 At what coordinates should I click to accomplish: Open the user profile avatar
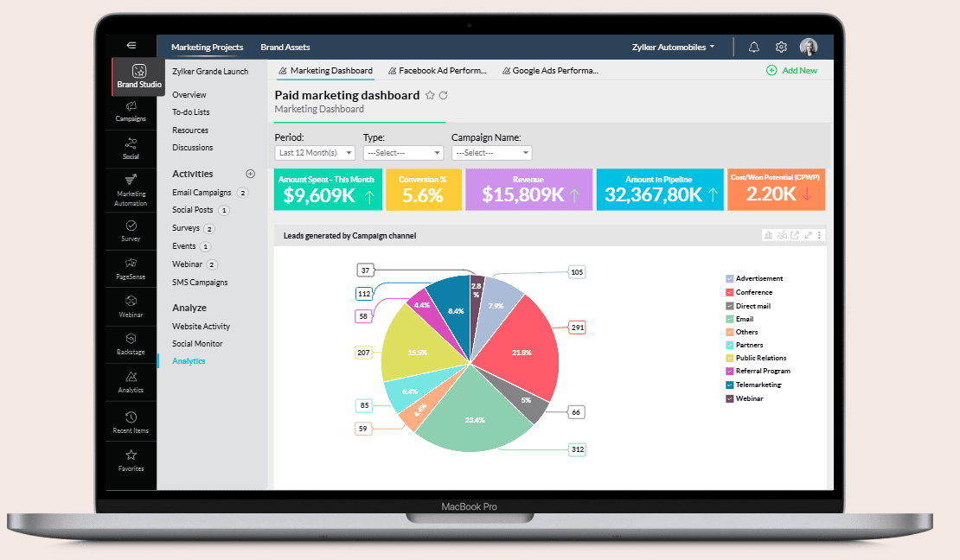[809, 48]
